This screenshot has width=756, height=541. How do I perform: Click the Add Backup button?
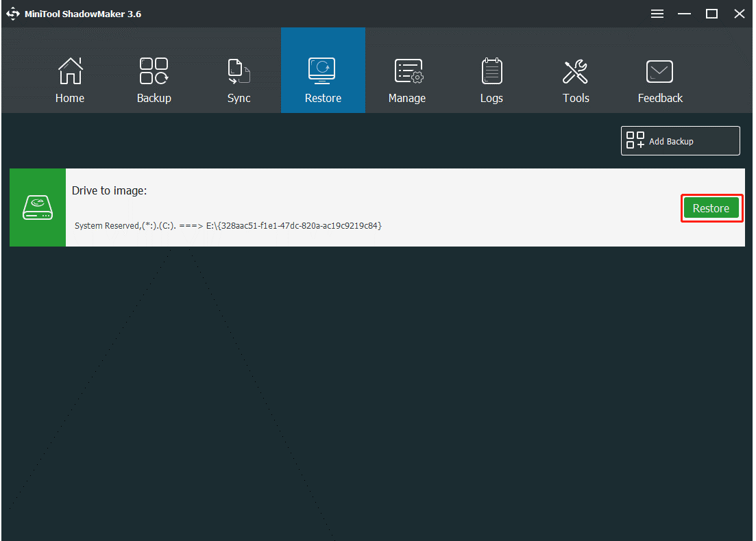pyautogui.click(x=679, y=140)
